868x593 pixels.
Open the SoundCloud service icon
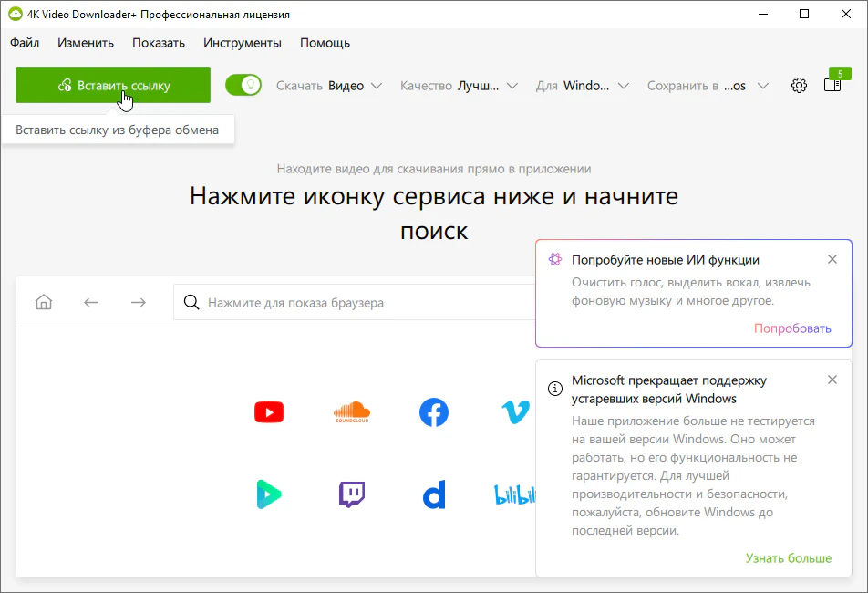click(x=351, y=412)
